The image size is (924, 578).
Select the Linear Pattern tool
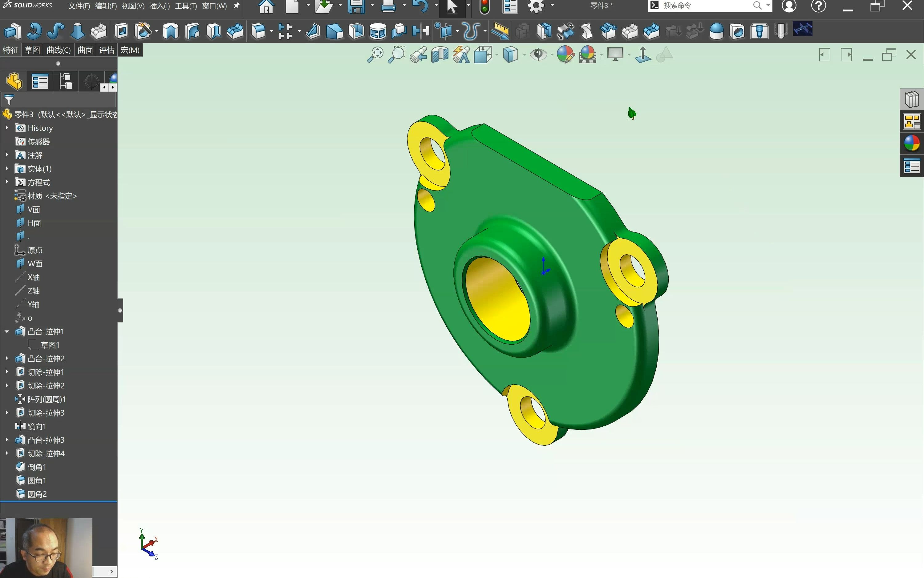[285, 31]
